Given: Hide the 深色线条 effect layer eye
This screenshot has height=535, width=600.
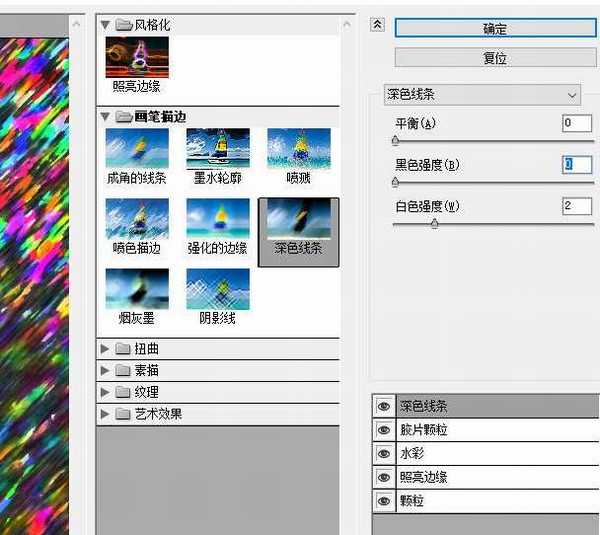Looking at the screenshot, I should tap(383, 406).
